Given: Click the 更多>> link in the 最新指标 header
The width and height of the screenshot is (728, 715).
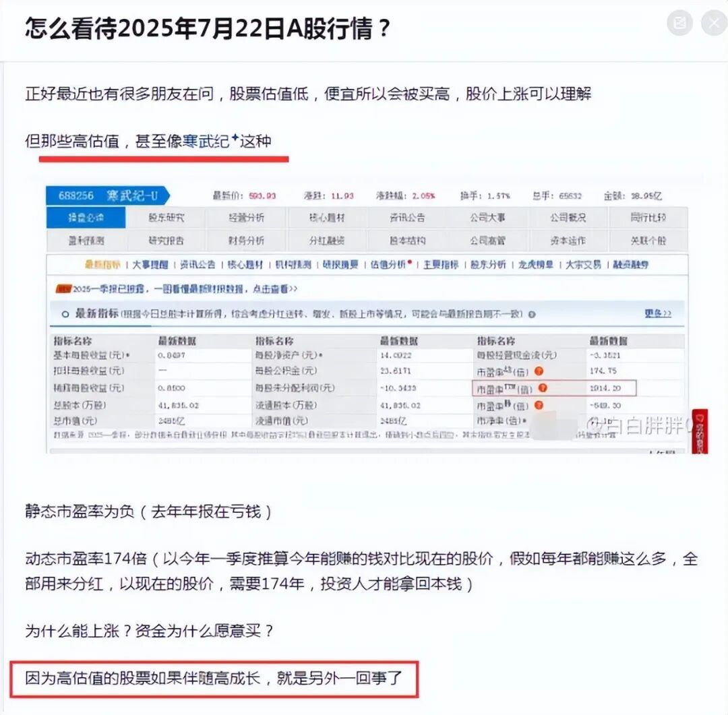Looking at the screenshot, I should pyautogui.click(x=658, y=313).
